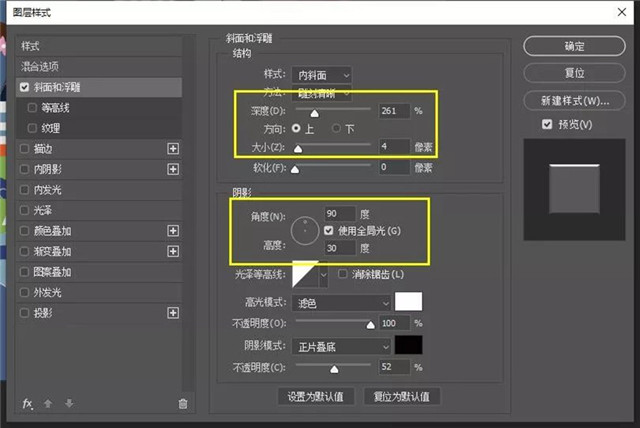Click the plus icon beside 渐变叠加
The height and width of the screenshot is (428, 640).
pyautogui.click(x=173, y=251)
